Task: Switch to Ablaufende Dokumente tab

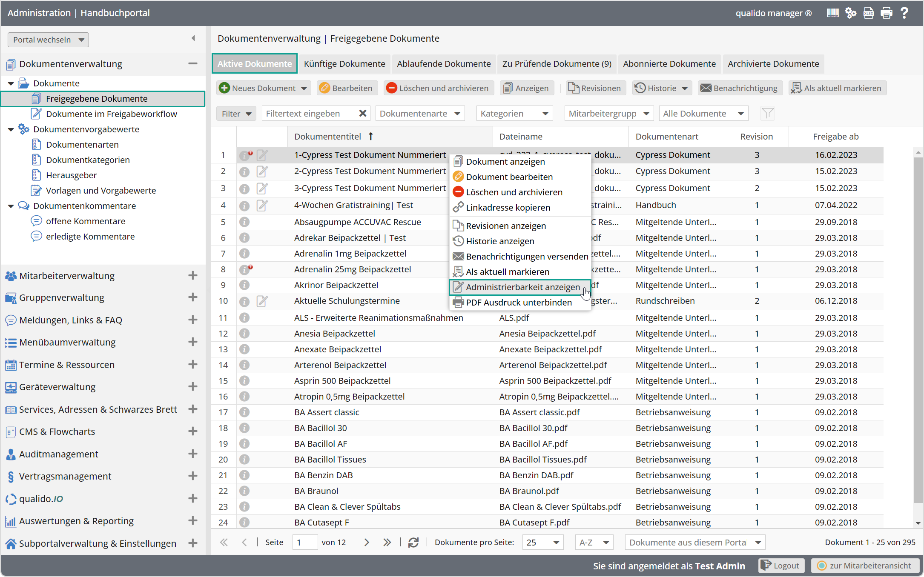Action: point(444,64)
